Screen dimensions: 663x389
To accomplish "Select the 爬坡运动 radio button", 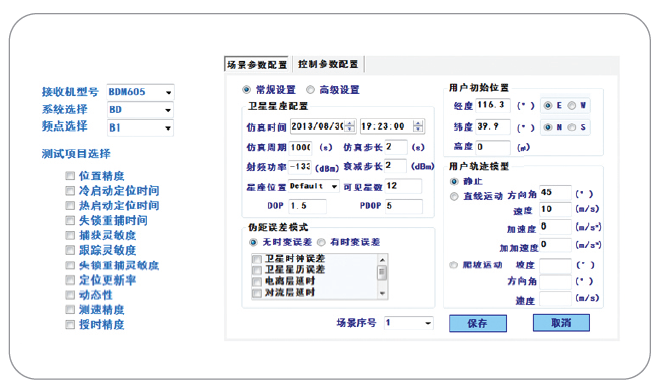I will pos(454,265).
